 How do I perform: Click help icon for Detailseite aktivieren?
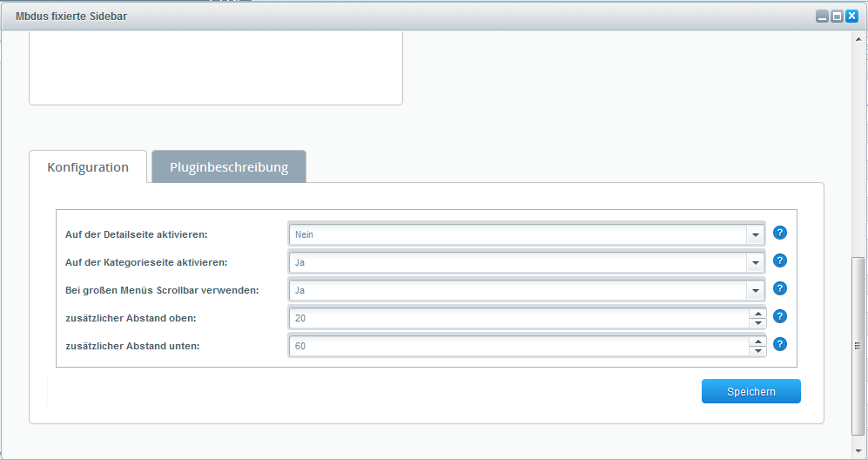tap(780, 233)
